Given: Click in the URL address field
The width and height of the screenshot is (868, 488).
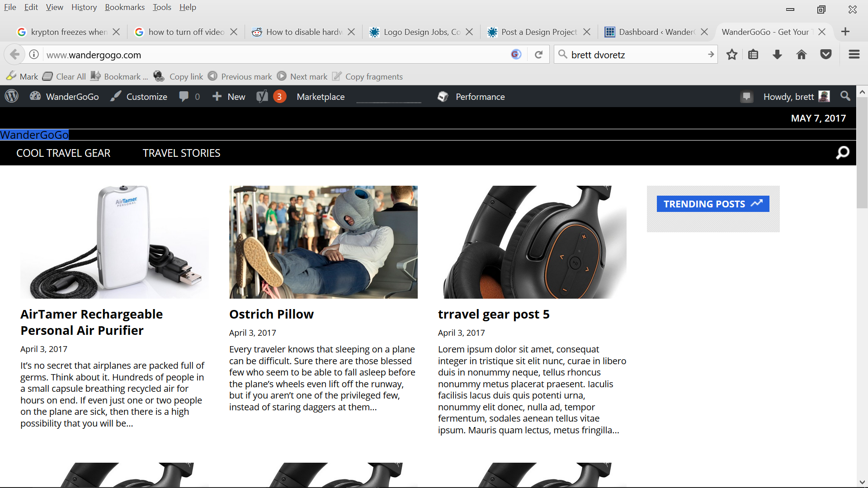Looking at the screenshot, I should click(271, 55).
